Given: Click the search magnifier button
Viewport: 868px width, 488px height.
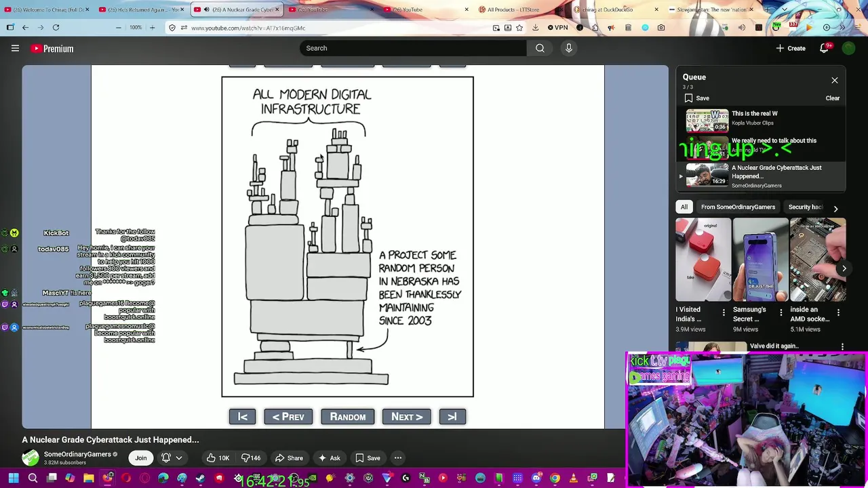Looking at the screenshot, I should pyautogui.click(x=540, y=48).
